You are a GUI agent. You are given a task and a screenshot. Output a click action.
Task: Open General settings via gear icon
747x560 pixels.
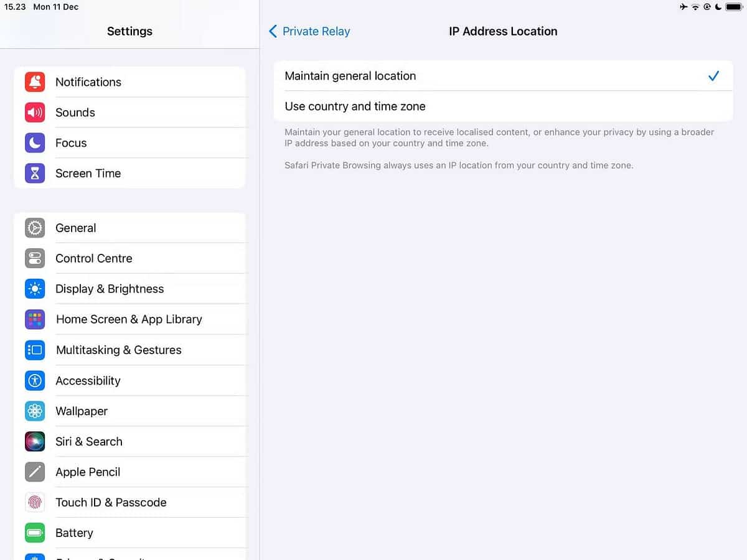[x=34, y=228]
